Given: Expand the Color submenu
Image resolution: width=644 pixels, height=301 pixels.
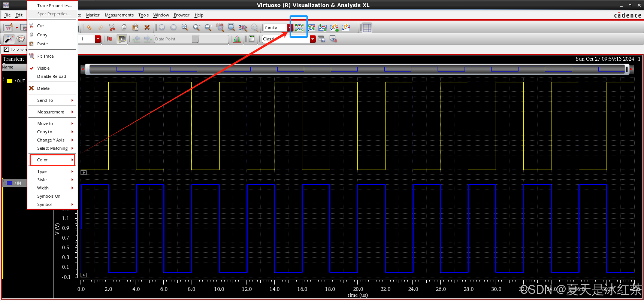Looking at the screenshot, I should (x=52, y=160).
